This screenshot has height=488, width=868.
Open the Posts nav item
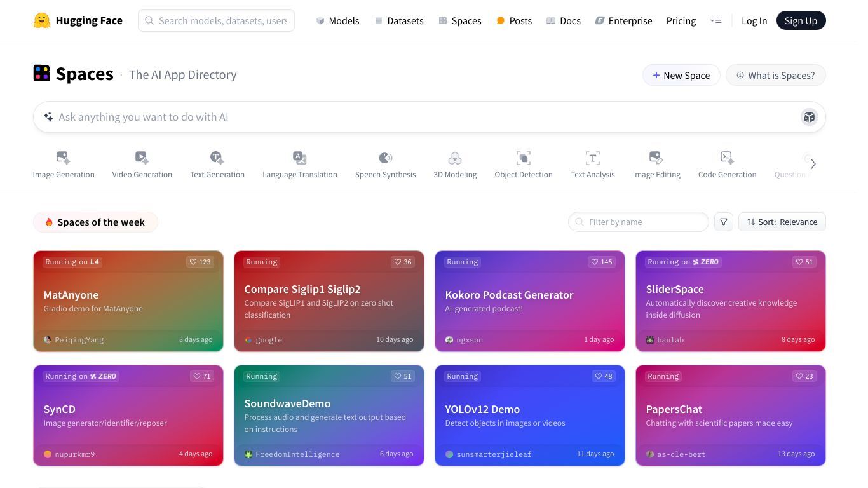(514, 20)
